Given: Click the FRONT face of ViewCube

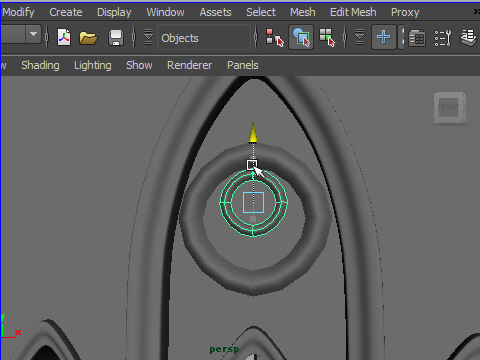Looking at the screenshot, I should point(448,107).
